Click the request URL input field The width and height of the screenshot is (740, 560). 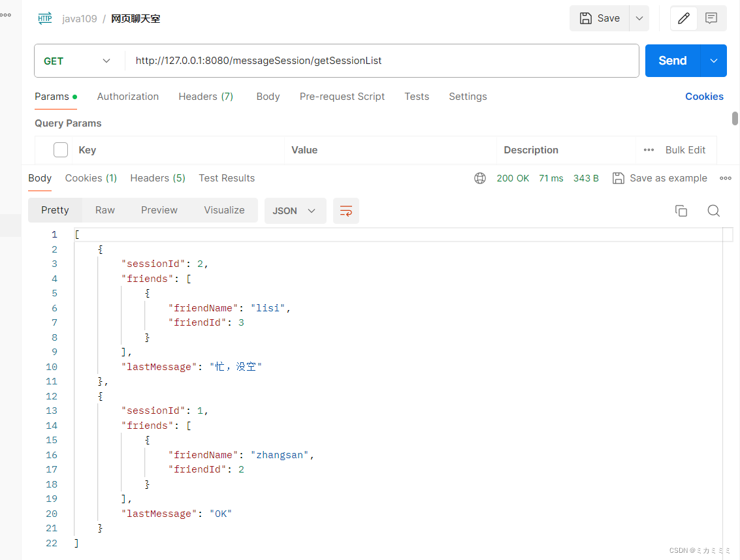(381, 61)
